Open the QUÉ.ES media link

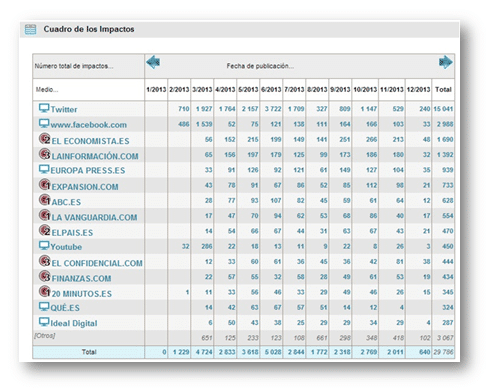coord(65,308)
